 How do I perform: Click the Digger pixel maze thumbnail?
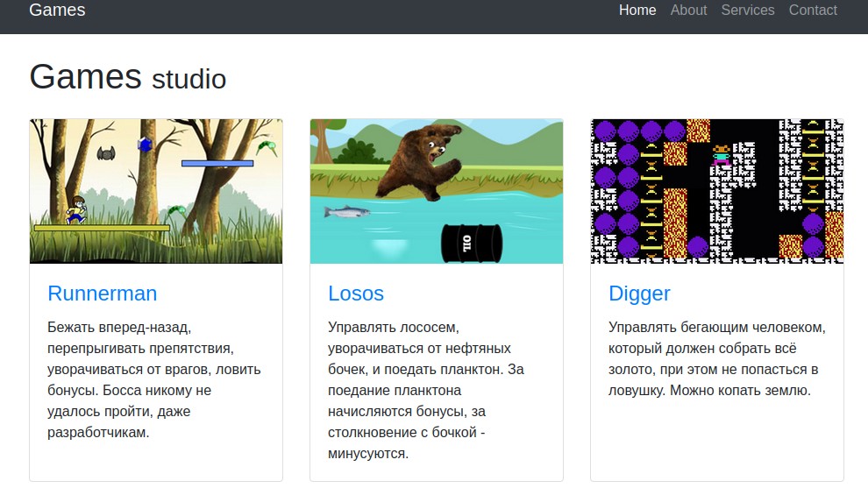coord(717,191)
